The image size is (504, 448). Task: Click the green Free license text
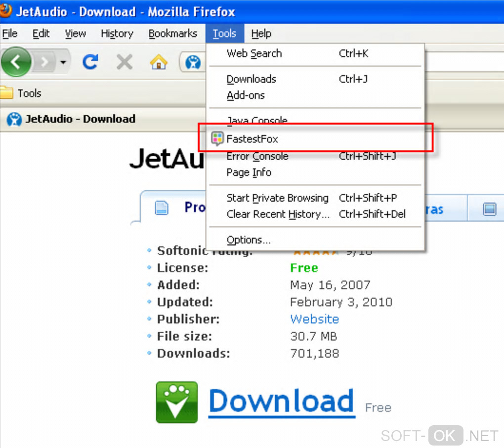[x=304, y=268]
